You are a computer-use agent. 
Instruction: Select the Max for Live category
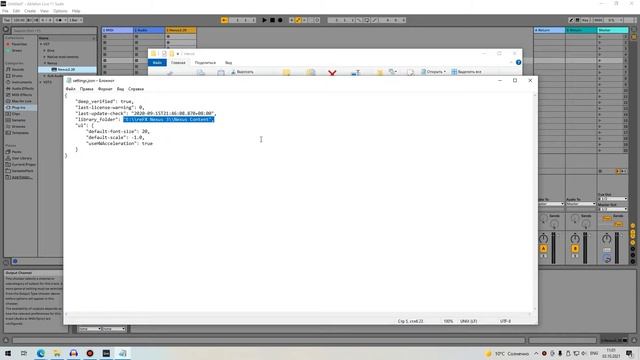click(x=22, y=101)
